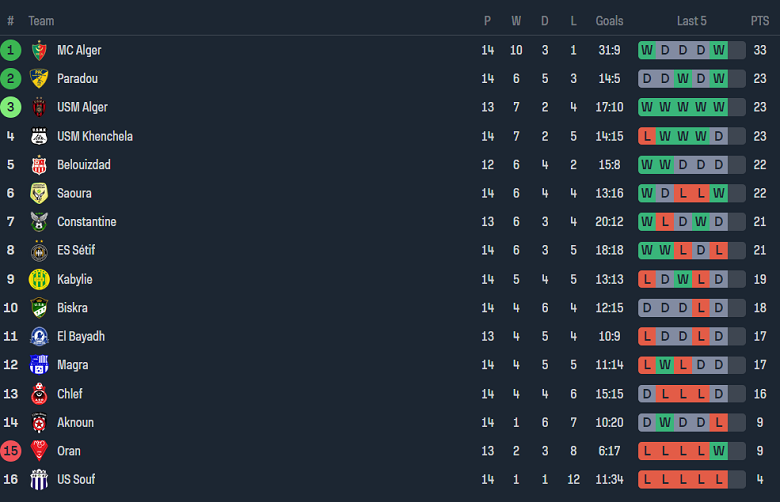Click the Paradou club crest
This screenshot has height=502, width=780.
tap(39, 79)
